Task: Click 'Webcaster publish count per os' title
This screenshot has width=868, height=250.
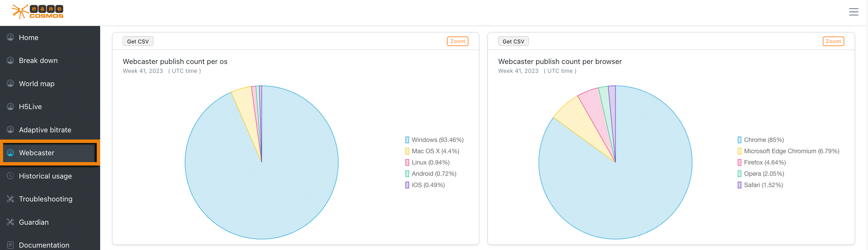Action: [x=175, y=62]
